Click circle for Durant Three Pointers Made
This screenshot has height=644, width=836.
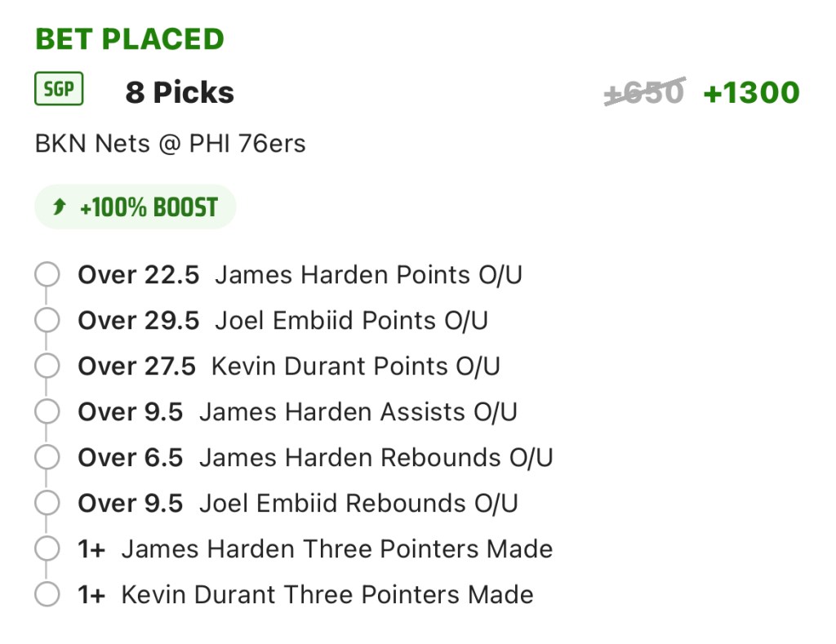[47, 595]
